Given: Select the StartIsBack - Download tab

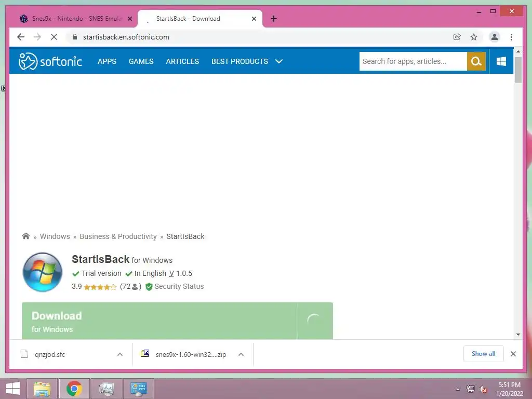Looking at the screenshot, I should pyautogui.click(x=200, y=19).
